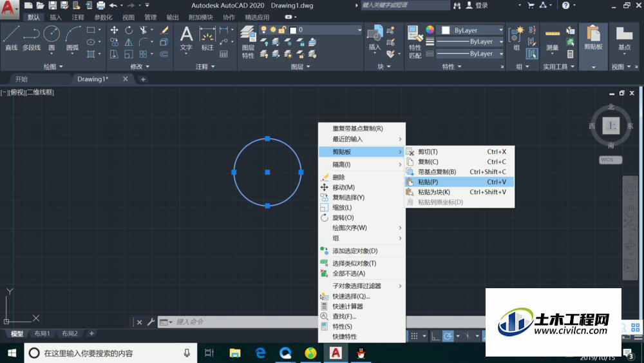Click the color wheel icon in Properties
The width and height of the screenshot is (644, 363).
[430, 30]
